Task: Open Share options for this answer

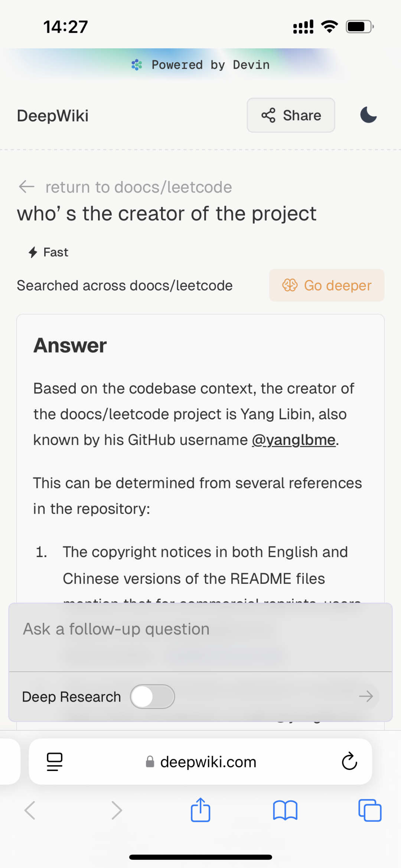Action: pos(291,115)
